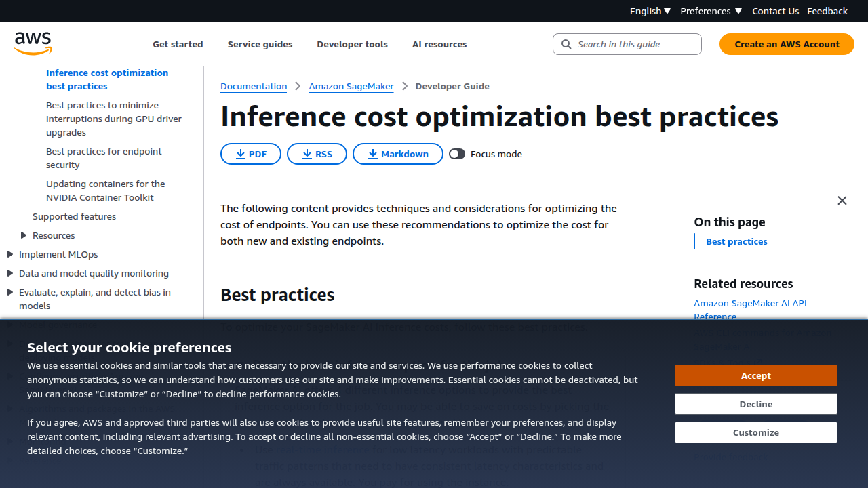The image size is (868, 488).
Task: Click the AWS logo
Action: pos(33,43)
